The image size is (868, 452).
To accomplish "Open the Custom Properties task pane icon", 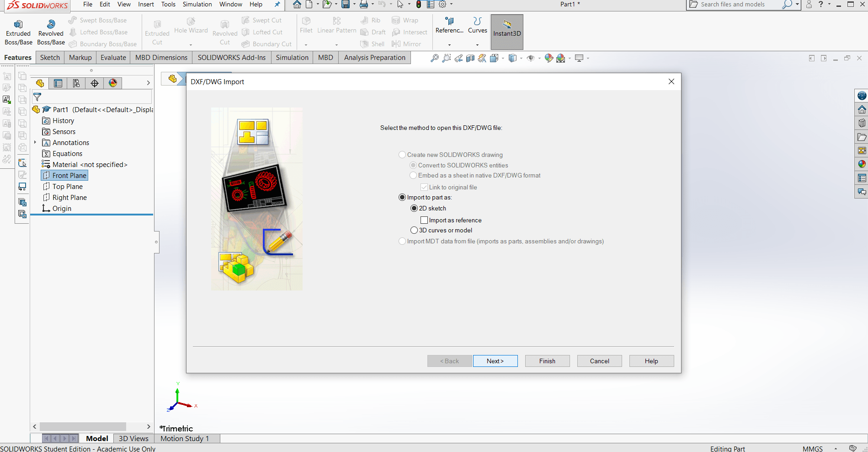I will 862,178.
